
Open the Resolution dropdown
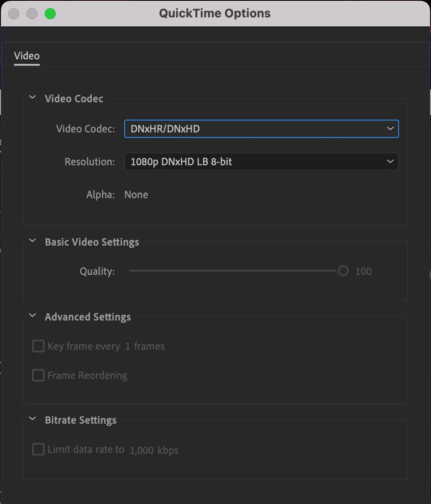click(x=261, y=162)
